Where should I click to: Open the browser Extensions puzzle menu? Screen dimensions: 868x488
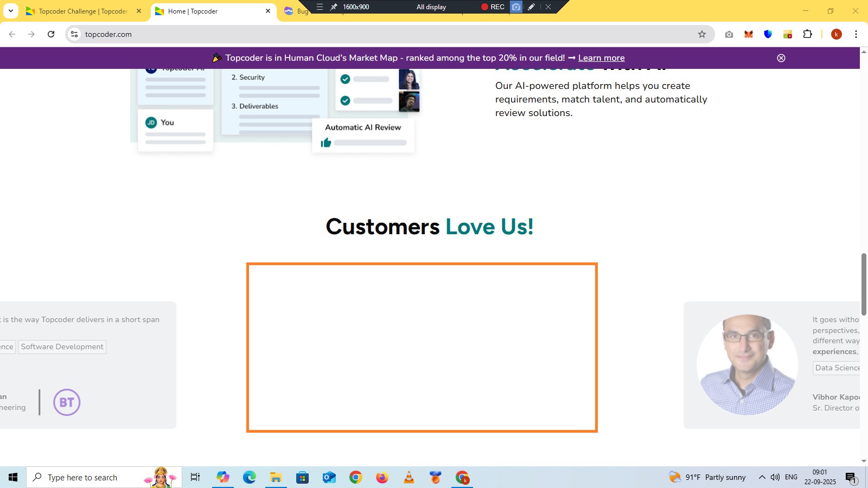coord(807,34)
